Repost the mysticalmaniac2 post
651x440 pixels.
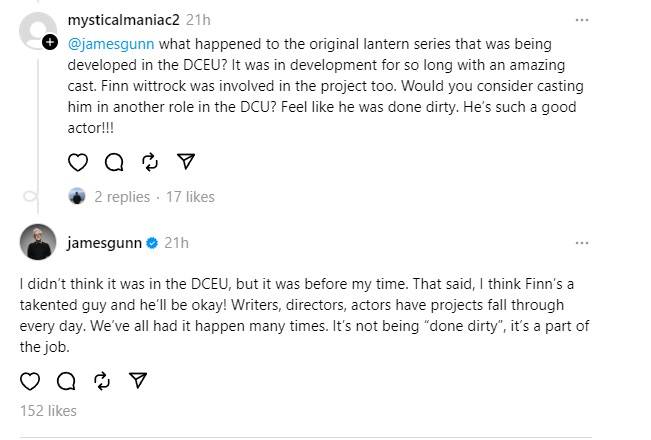click(x=149, y=161)
